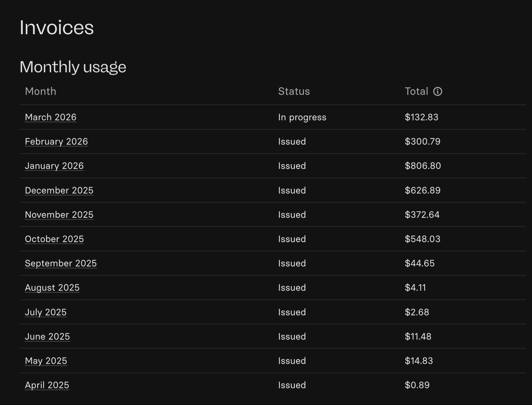Select Issued status in August 2025 row
This screenshot has height=405, width=532.
click(292, 288)
